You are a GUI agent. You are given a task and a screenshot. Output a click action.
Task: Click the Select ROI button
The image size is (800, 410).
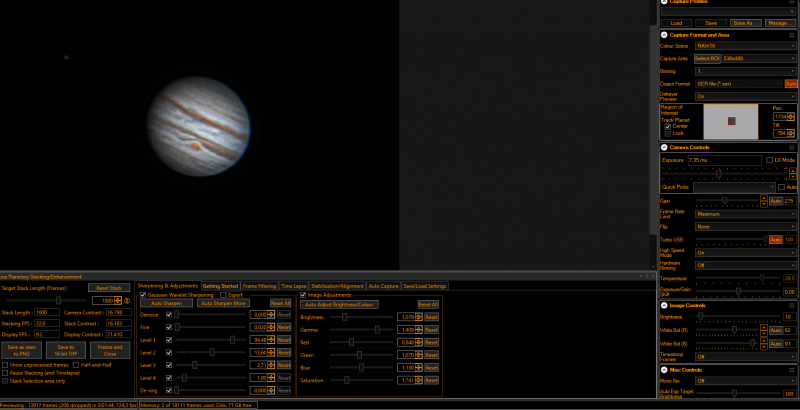707,59
